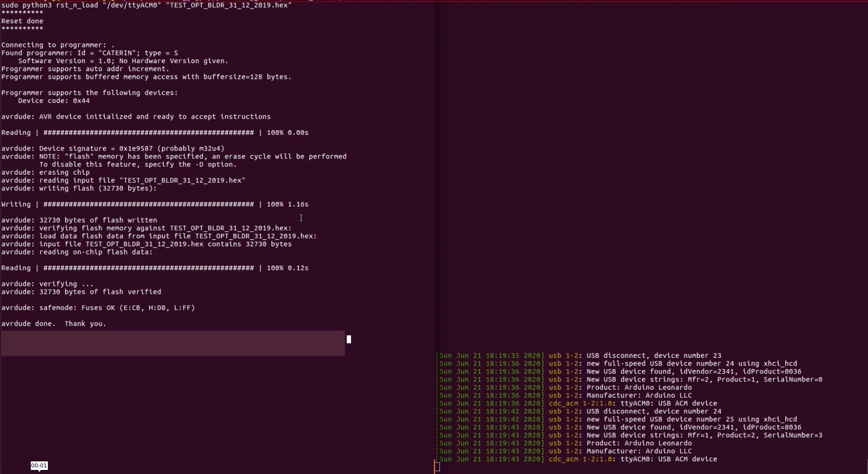The width and height of the screenshot is (868, 474).
Task: Click the 18:19:43 "Product: Arduino Leonardo" line
Action: point(564,443)
